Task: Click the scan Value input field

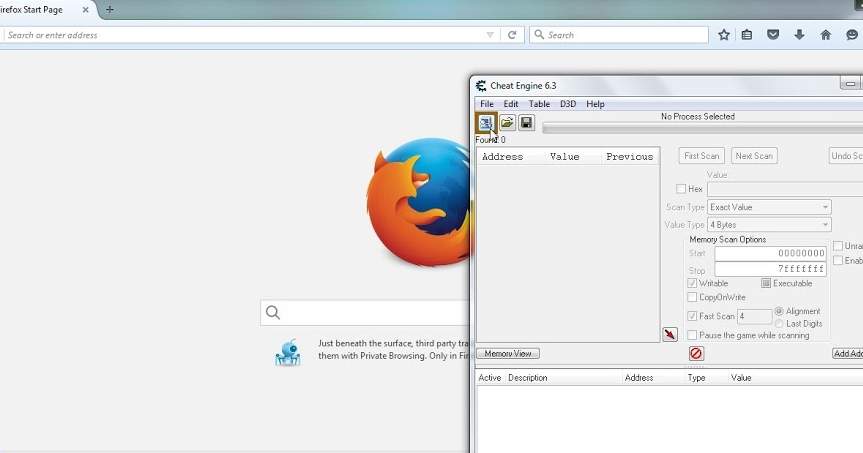Action: point(785,189)
